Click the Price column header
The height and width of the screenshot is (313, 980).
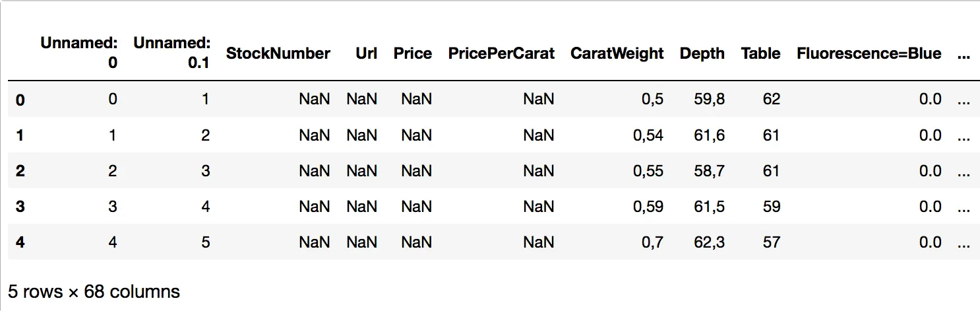pyautogui.click(x=413, y=53)
